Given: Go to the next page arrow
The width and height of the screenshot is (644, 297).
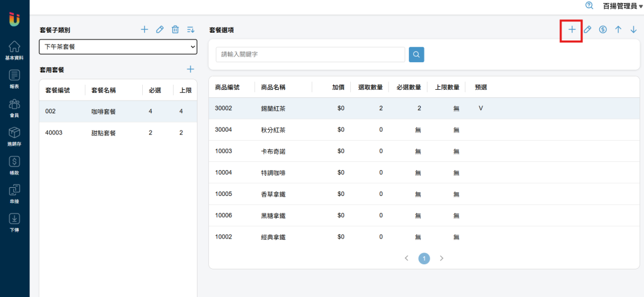Looking at the screenshot, I should click(442, 258).
